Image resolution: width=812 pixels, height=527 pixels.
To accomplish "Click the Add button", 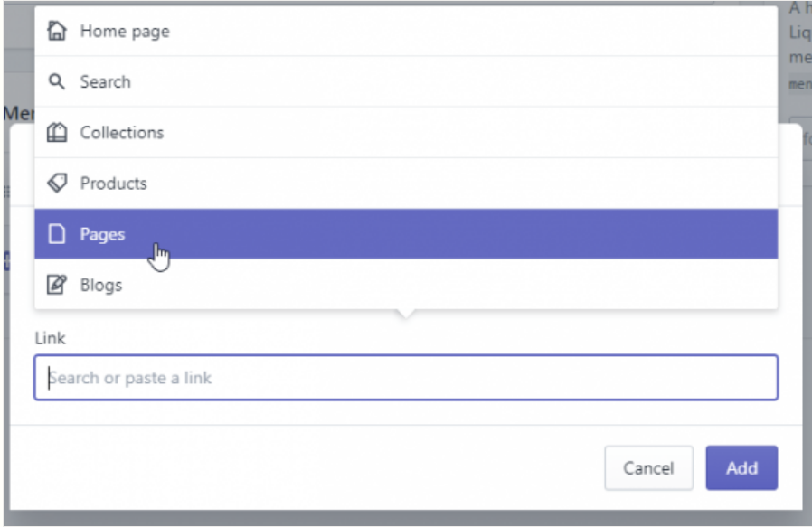I will (x=741, y=468).
